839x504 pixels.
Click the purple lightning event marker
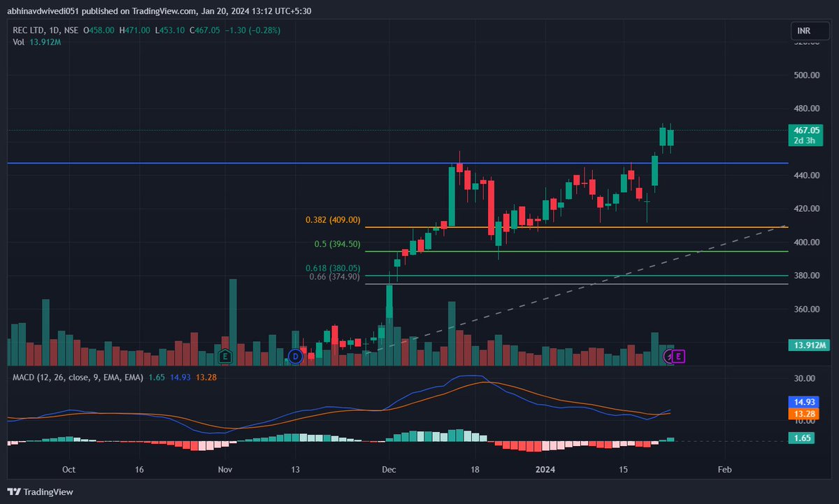click(x=669, y=357)
